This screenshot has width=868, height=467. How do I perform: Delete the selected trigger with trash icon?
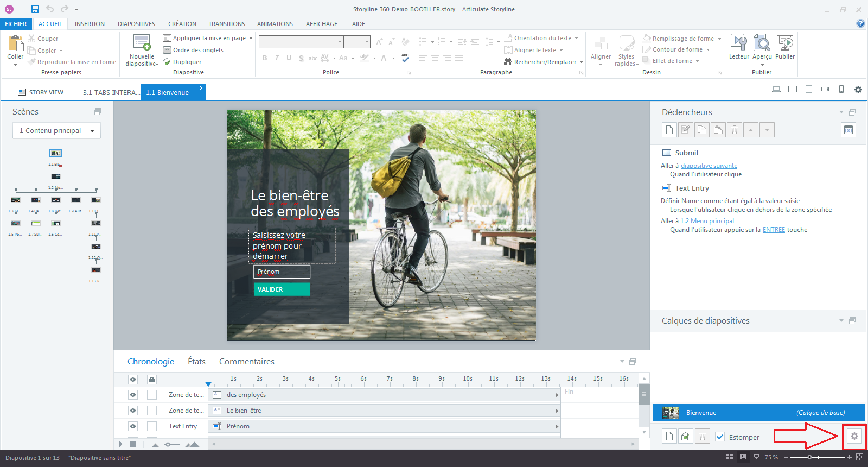tap(734, 130)
